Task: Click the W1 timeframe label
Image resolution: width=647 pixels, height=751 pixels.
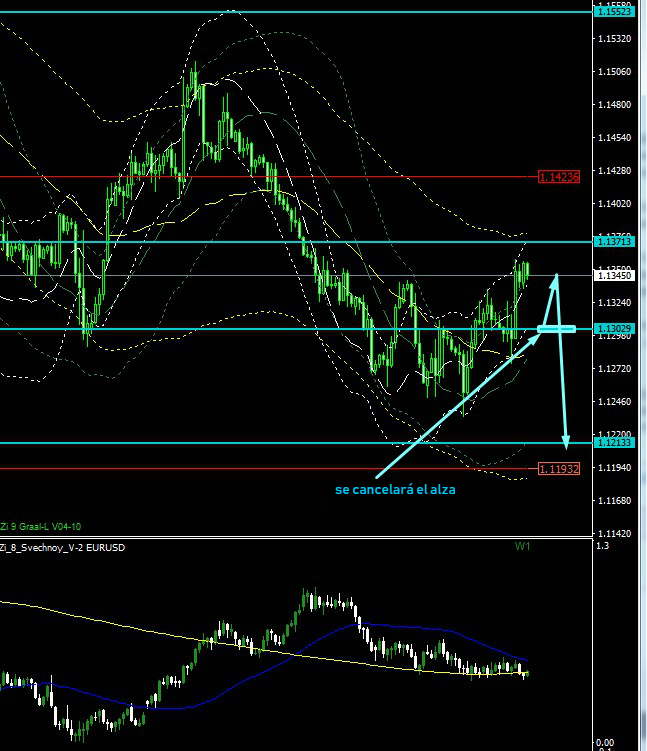Action: tap(522, 547)
